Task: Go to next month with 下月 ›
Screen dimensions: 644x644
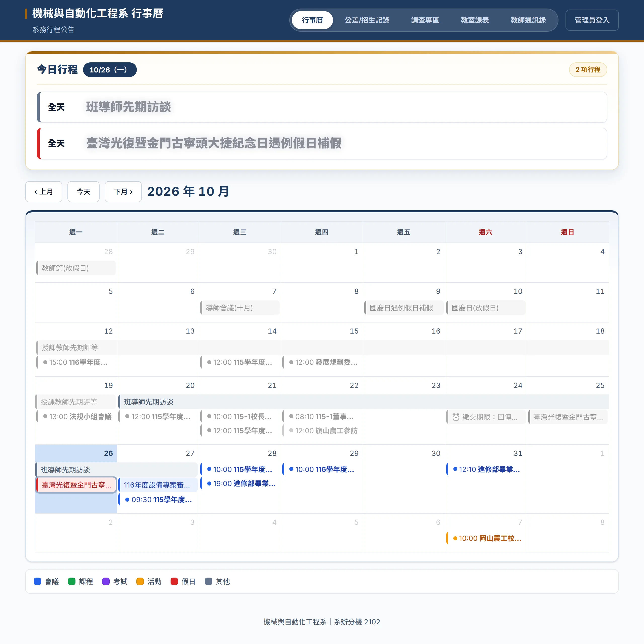Action: (x=123, y=192)
